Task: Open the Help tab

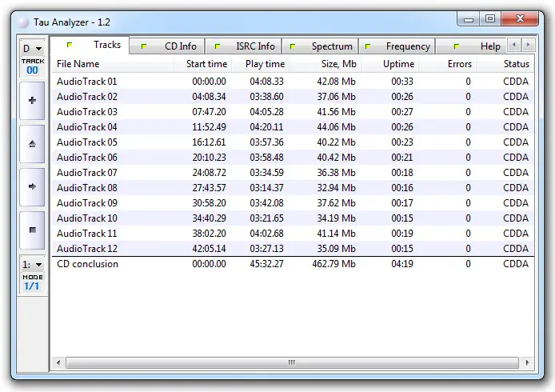Action: click(472, 46)
